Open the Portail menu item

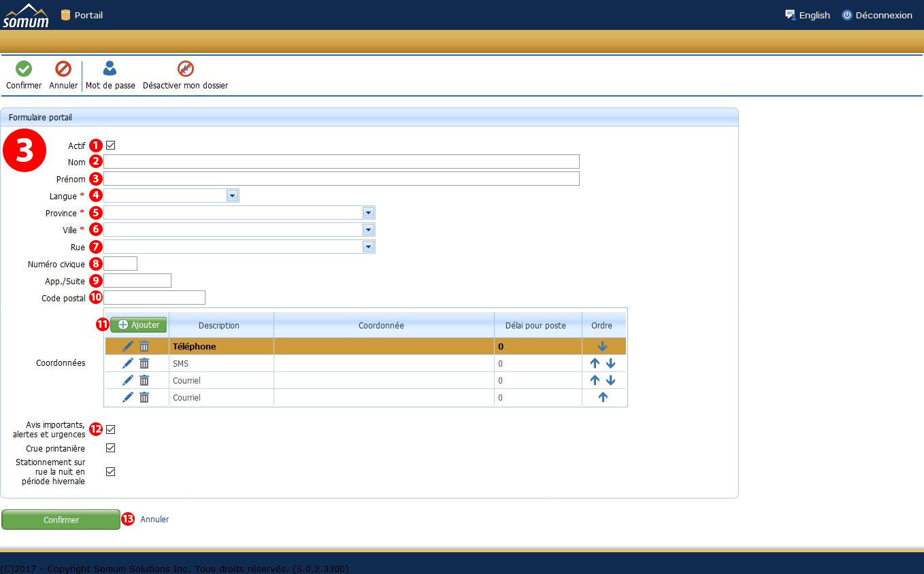click(x=88, y=15)
